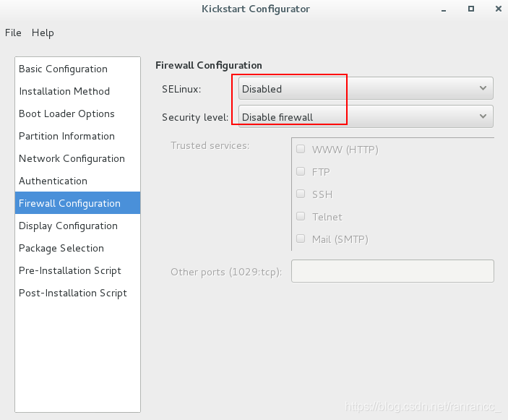Expand the Security level dropdown
The image size is (508, 420).
(x=366, y=116)
